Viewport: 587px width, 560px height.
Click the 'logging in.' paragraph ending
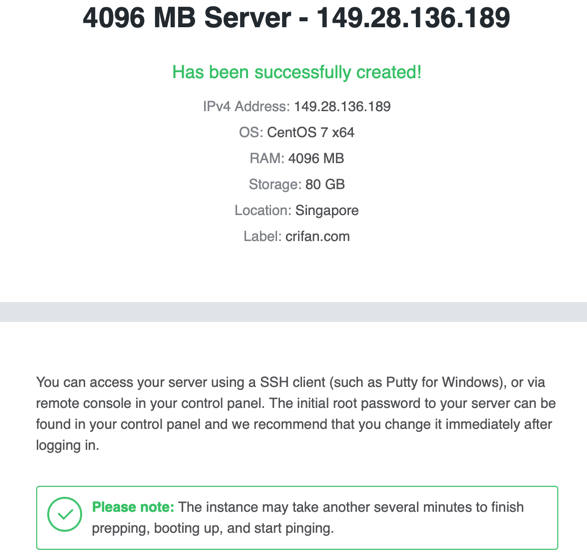67,445
